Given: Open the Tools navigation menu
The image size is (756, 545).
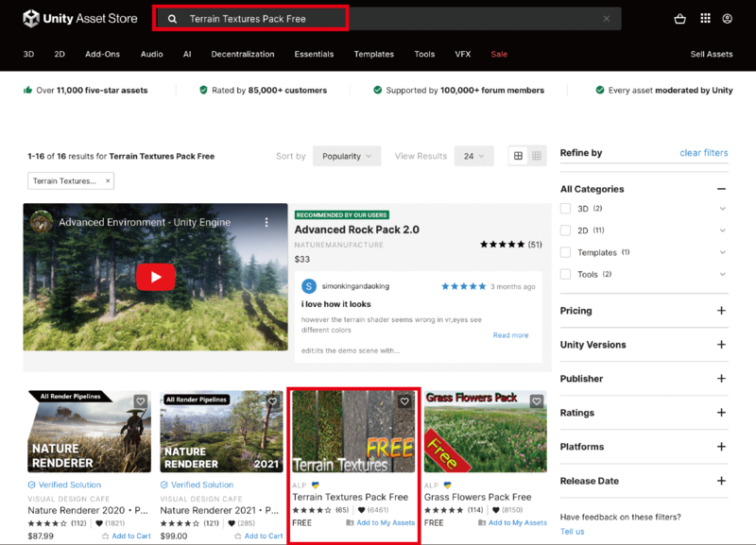Looking at the screenshot, I should coord(424,54).
